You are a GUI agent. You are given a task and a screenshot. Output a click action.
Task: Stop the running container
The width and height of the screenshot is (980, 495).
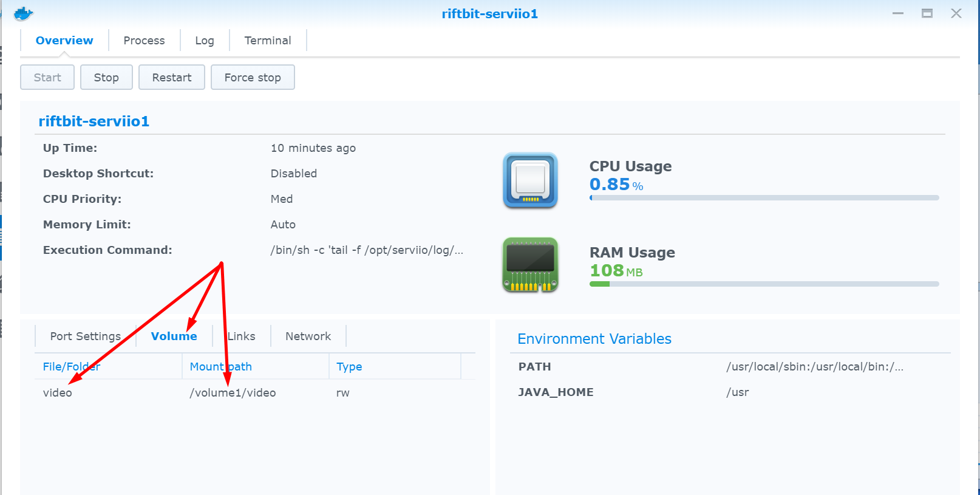[x=106, y=78]
